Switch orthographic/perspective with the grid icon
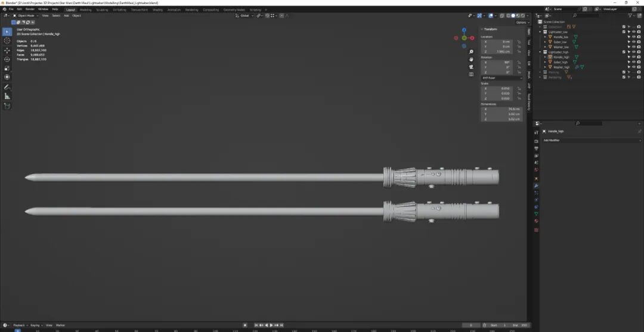 coord(471,75)
